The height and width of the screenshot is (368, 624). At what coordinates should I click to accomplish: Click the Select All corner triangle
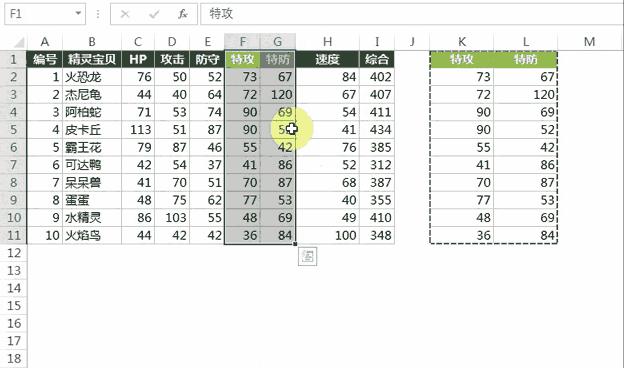coord(19,42)
